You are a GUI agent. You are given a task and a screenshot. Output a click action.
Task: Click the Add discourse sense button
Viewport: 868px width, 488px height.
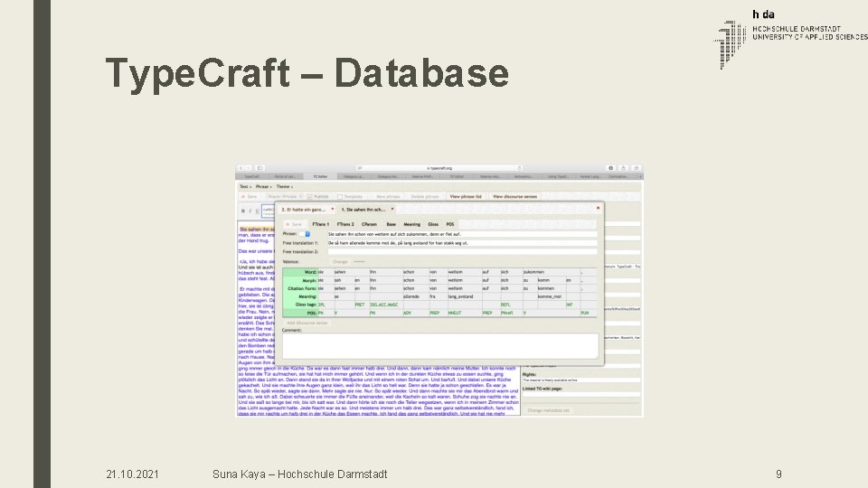click(307, 323)
